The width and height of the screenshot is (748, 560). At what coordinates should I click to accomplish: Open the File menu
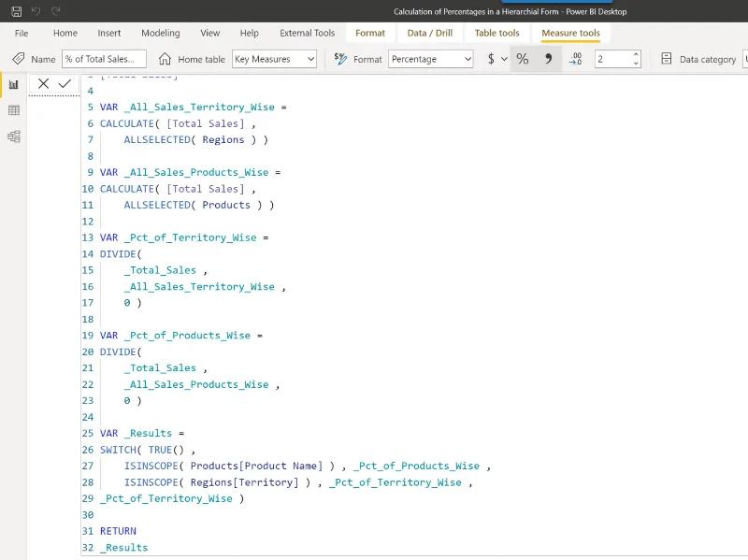22,33
